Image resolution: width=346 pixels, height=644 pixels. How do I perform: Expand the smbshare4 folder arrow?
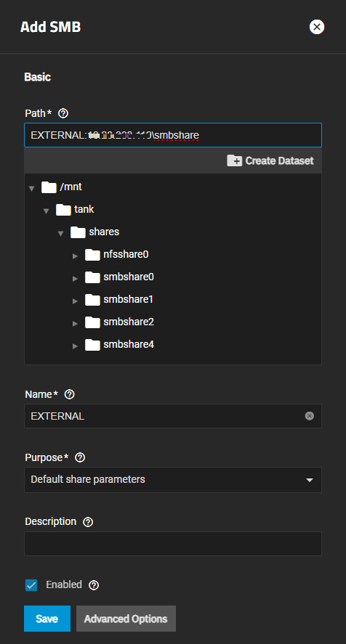[x=75, y=346]
